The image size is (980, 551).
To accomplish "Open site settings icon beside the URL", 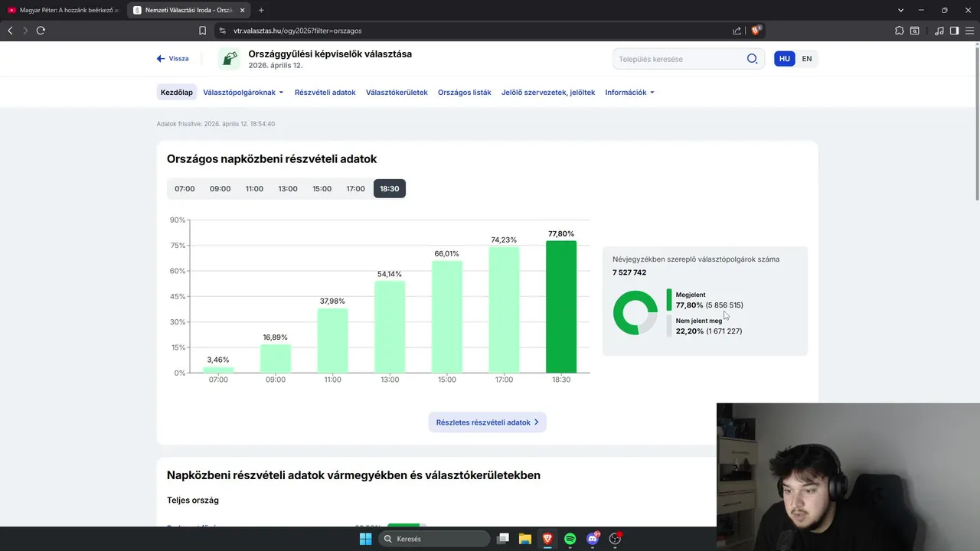I will (x=222, y=31).
